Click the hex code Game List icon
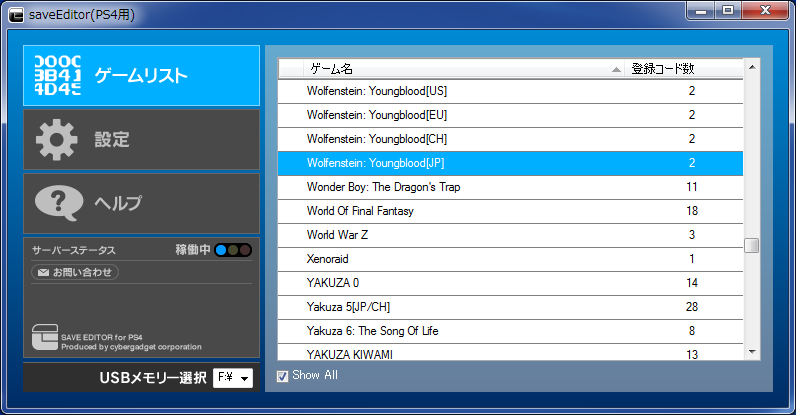 coord(57,75)
